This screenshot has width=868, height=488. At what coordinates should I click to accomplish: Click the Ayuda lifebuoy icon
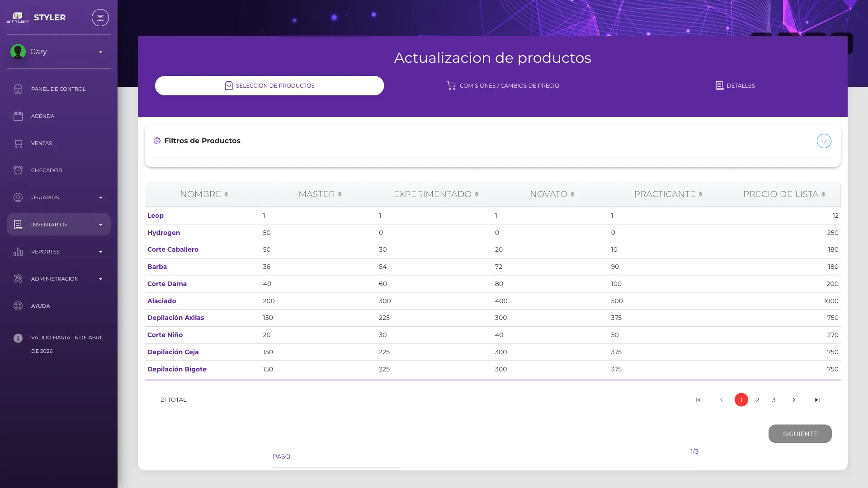[18, 306]
